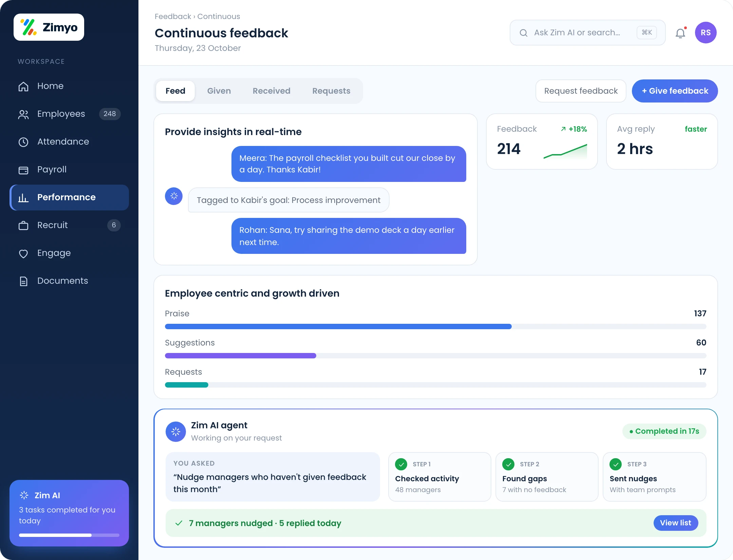Click the Step 1 green checkmark

[x=401, y=464]
